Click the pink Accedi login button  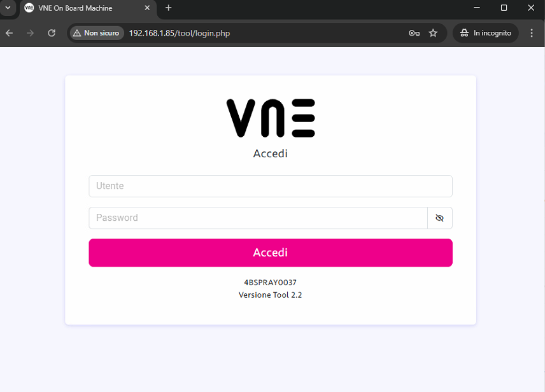pyautogui.click(x=271, y=253)
